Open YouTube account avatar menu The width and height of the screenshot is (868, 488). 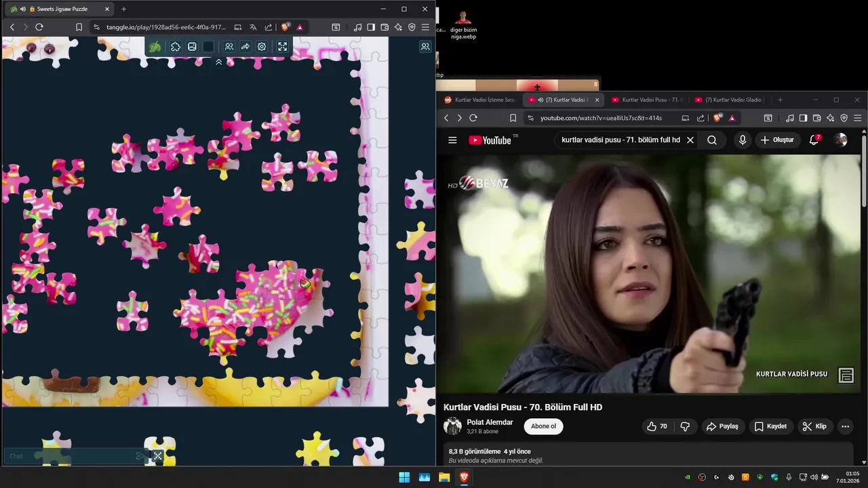[841, 140]
